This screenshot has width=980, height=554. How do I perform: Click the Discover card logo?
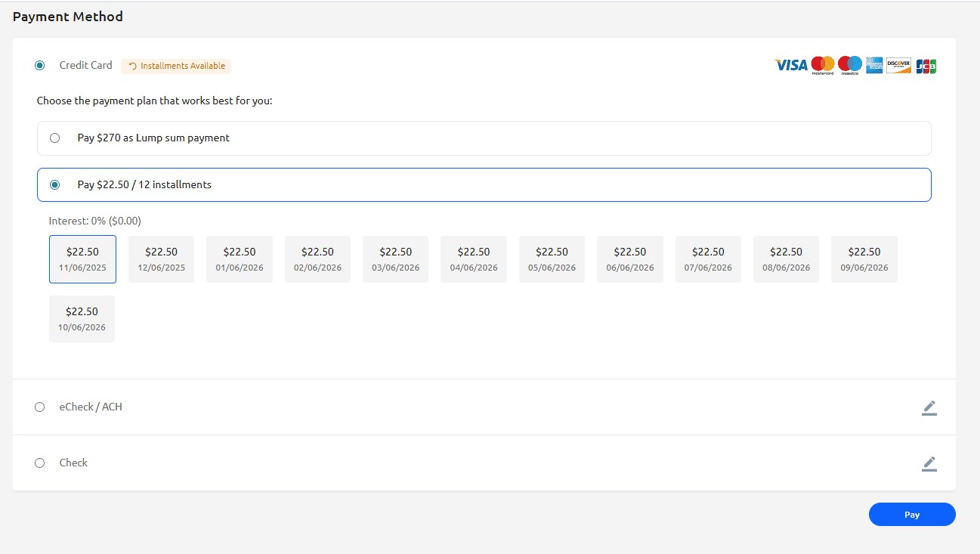898,66
